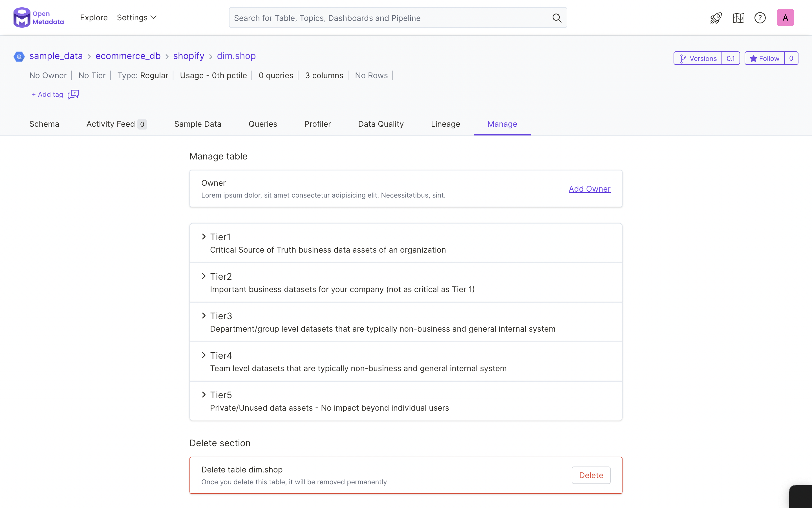Click the Delete table dim.shop text
The width and height of the screenshot is (812, 508).
tap(242, 470)
